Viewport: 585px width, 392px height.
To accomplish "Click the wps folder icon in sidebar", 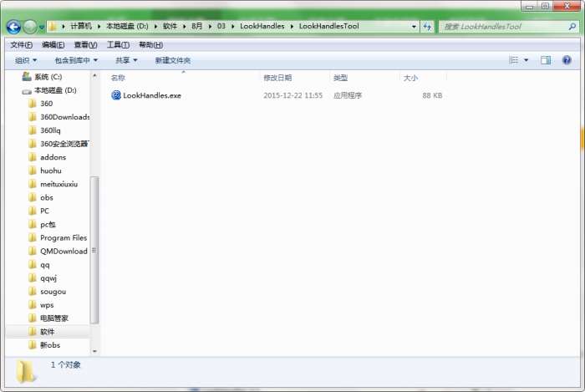I will 33,305.
